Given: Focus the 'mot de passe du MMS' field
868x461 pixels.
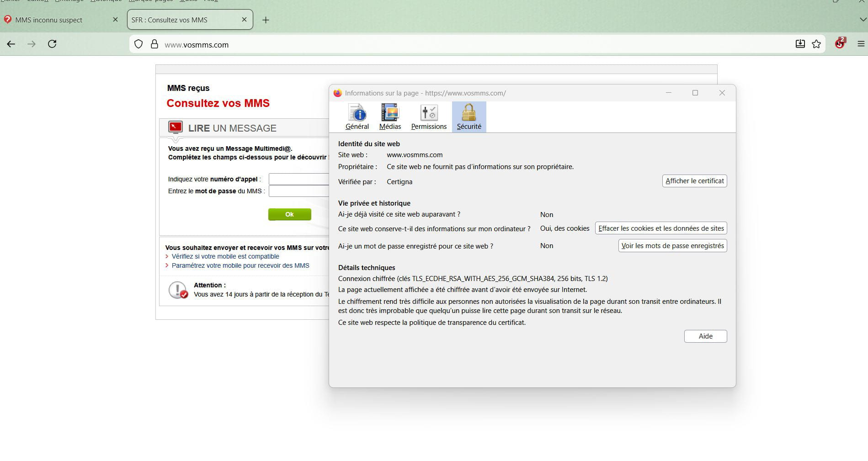Looking at the screenshot, I should 299,191.
